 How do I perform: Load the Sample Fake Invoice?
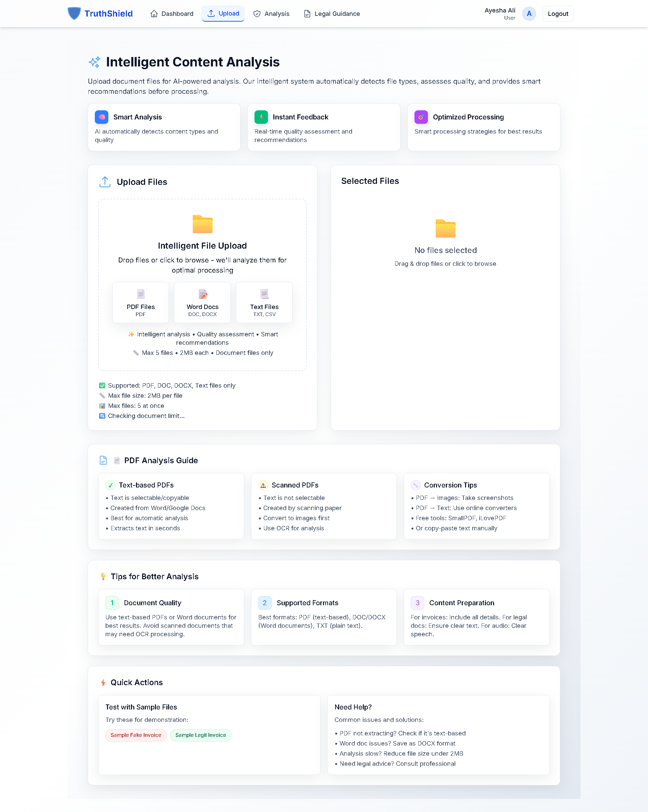coord(136,735)
